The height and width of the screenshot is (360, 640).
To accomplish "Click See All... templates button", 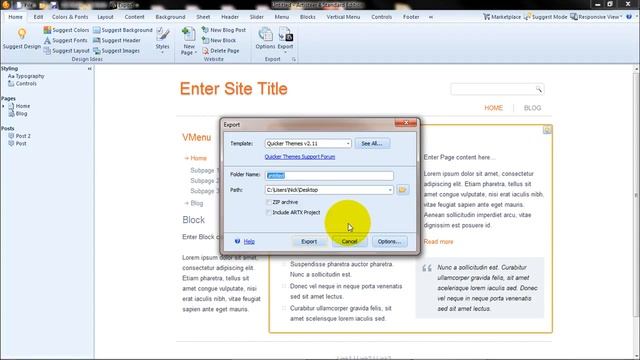I will tap(372, 144).
